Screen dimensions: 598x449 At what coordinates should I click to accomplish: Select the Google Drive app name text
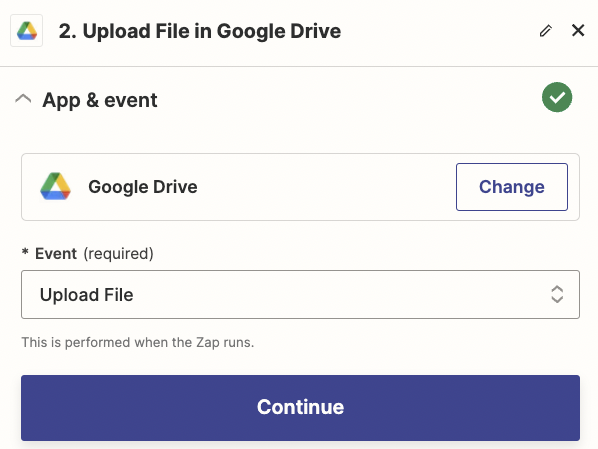click(143, 187)
